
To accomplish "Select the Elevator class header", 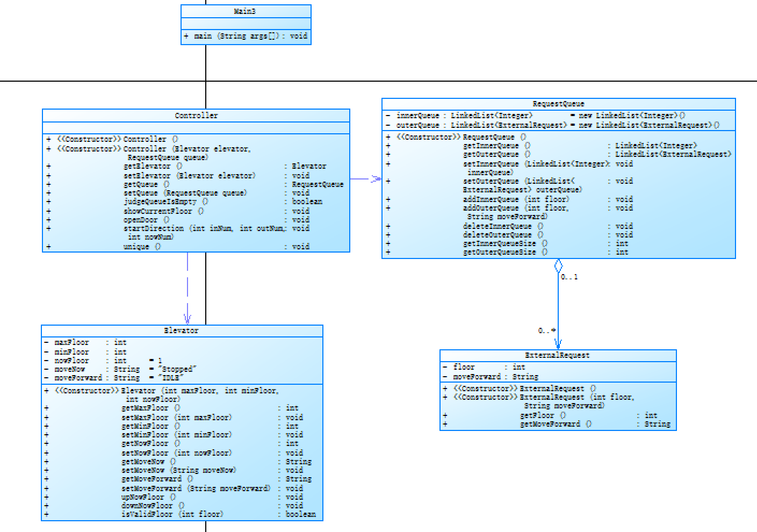I will 182,330.
